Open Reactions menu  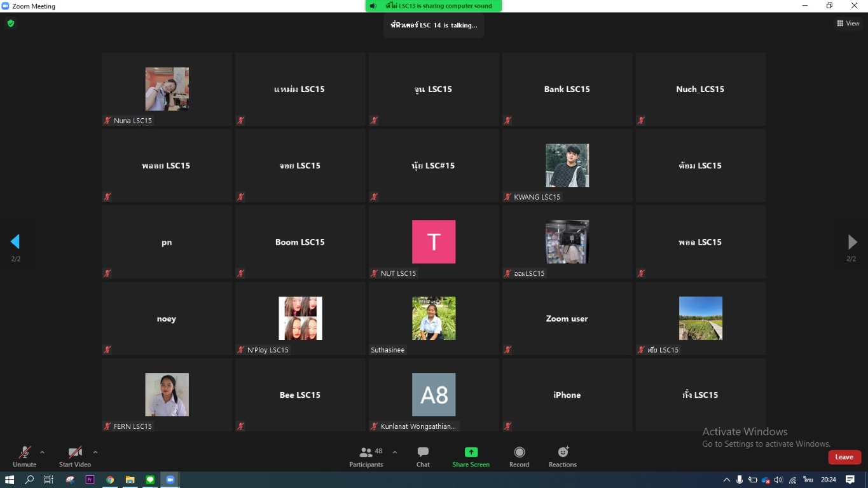click(563, 456)
